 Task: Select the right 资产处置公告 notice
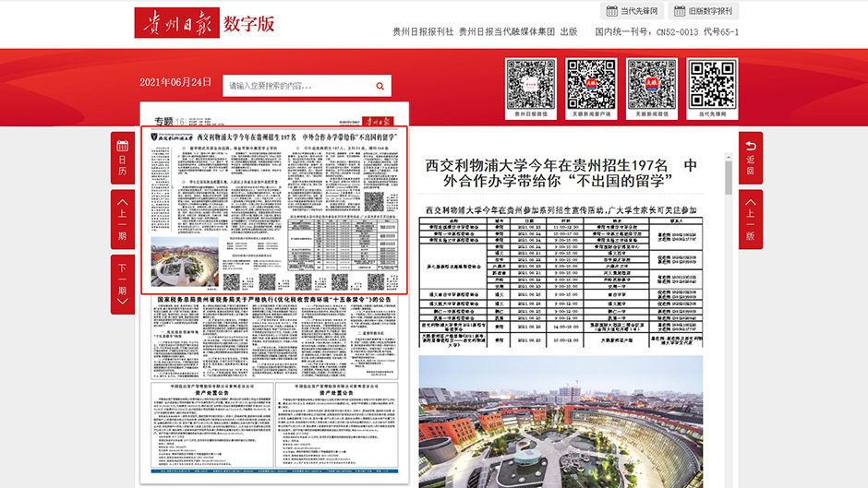tap(336, 425)
